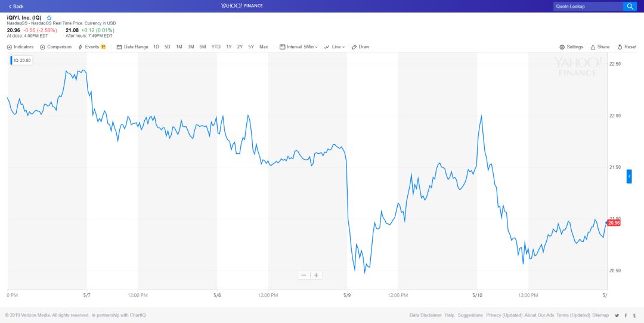Open chart Settings gear
Image resolution: width=644 pixels, height=323 pixels.
[571, 47]
